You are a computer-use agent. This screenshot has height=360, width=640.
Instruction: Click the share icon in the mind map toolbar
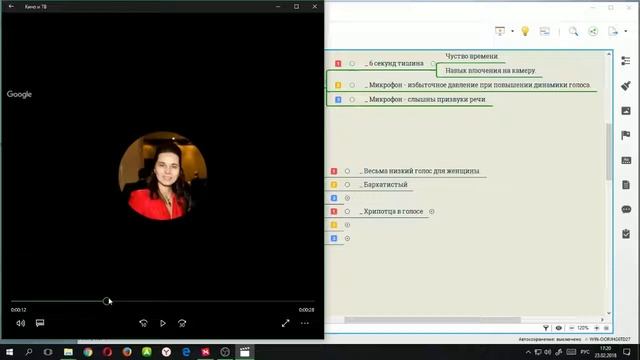[593, 31]
